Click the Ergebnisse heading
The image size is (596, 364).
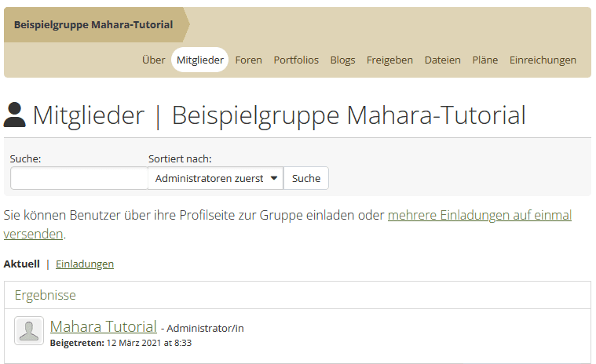click(x=46, y=295)
